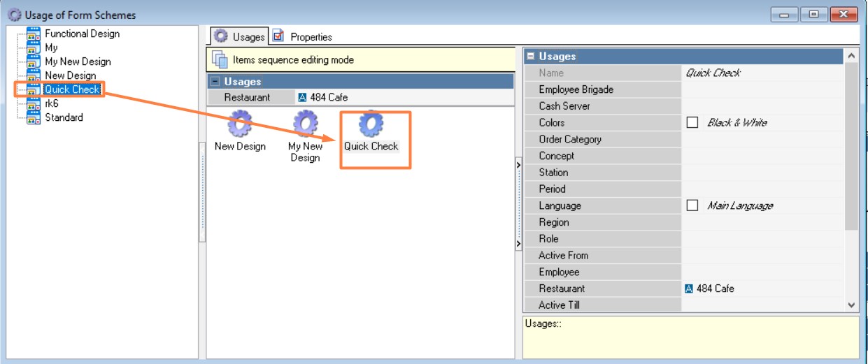Select the My New Design gear icon
Screen dimensions: 868x364
coord(305,124)
